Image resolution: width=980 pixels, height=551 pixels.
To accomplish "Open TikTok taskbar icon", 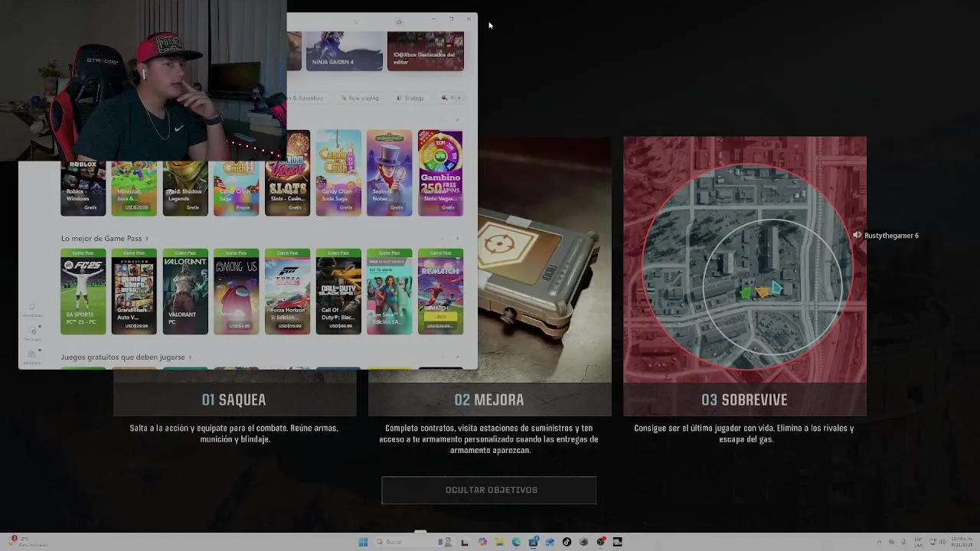I will pyautogui.click(x=567, y=542).
